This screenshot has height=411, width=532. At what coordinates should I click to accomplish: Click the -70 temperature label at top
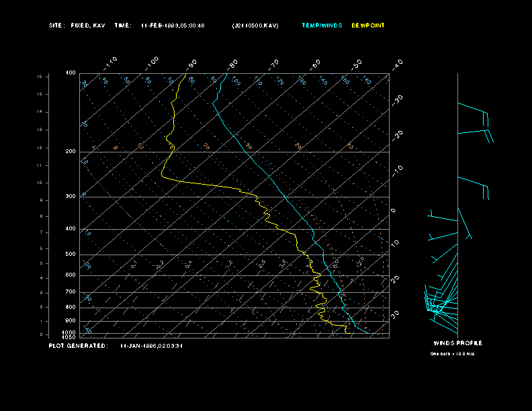[x=273, y=64]
